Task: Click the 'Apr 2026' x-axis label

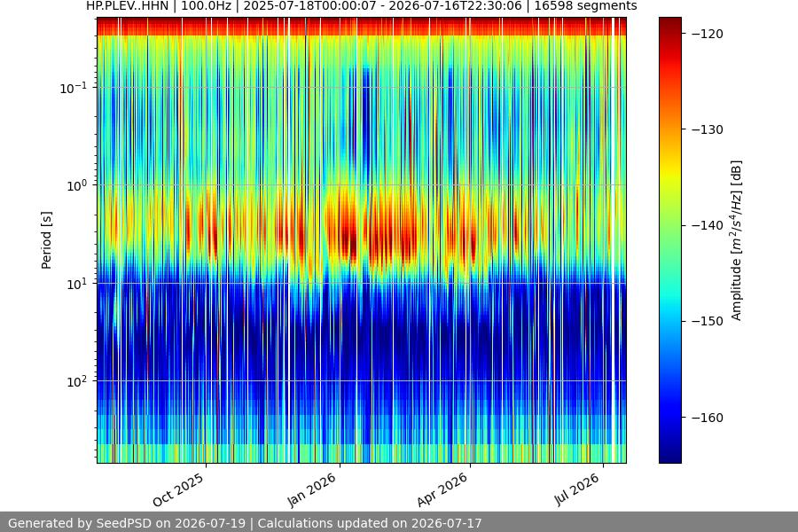Action: (x=442, y=489)
